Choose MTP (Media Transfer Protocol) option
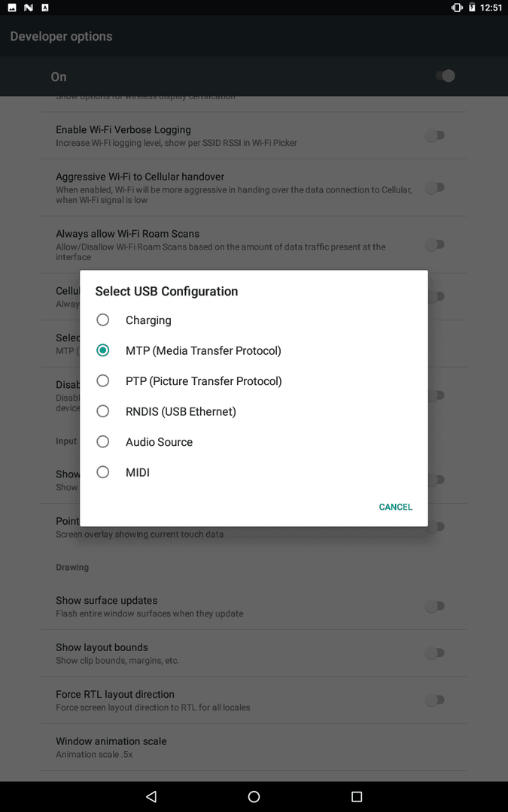The height and width of the screenshot is (812, 508). point(254,350)
